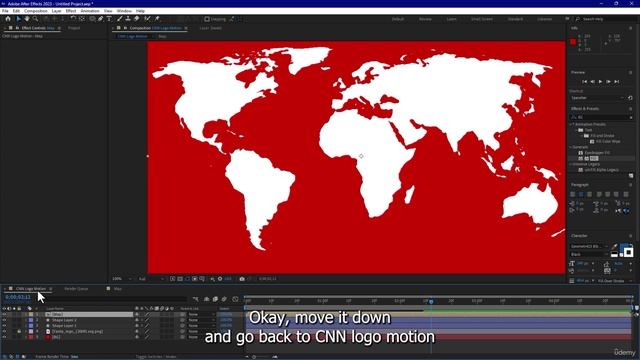Open the Animation menu
The height and width of the screenshot is (360, 640).
coord(90,11)
